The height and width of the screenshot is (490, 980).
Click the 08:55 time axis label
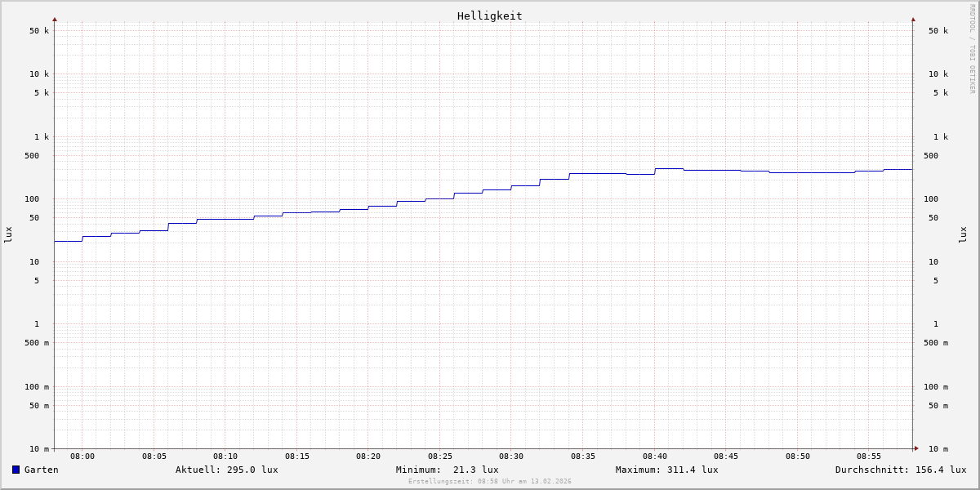point(869,457)
